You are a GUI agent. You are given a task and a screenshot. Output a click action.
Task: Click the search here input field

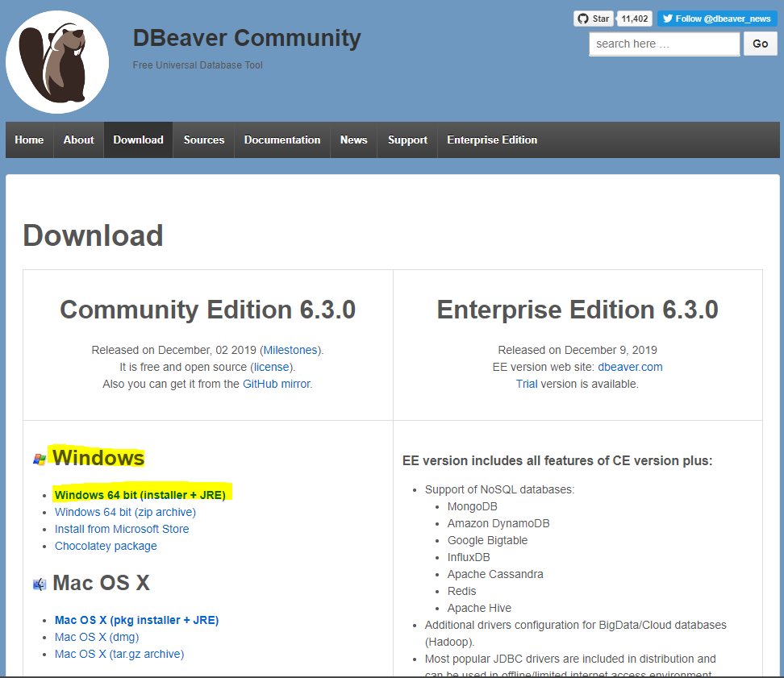[665, 44]
